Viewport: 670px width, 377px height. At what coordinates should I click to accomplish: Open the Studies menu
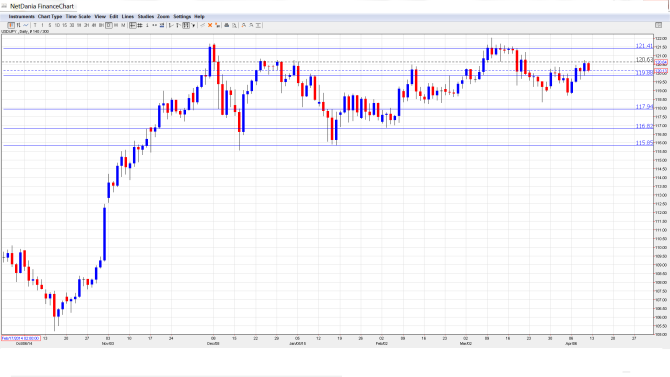pos(146,17)
